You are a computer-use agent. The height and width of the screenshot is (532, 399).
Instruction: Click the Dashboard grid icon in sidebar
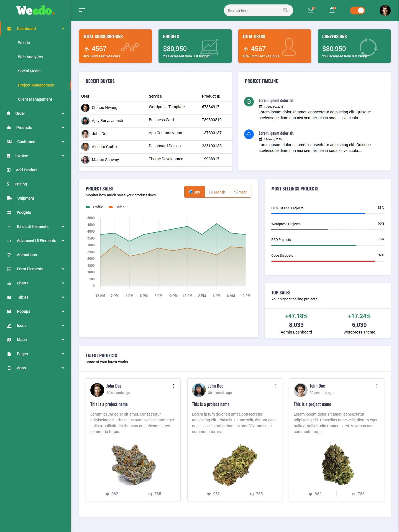coord(9,29)
